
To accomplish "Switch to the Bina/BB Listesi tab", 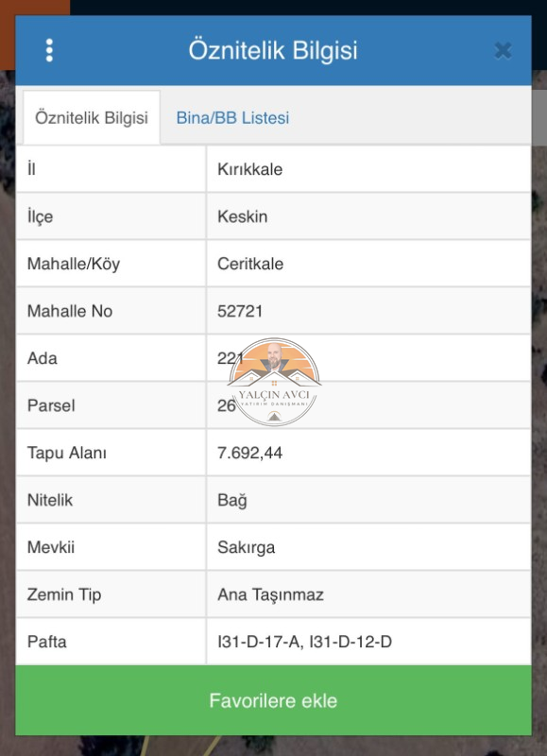I will (x=232, y=117).
